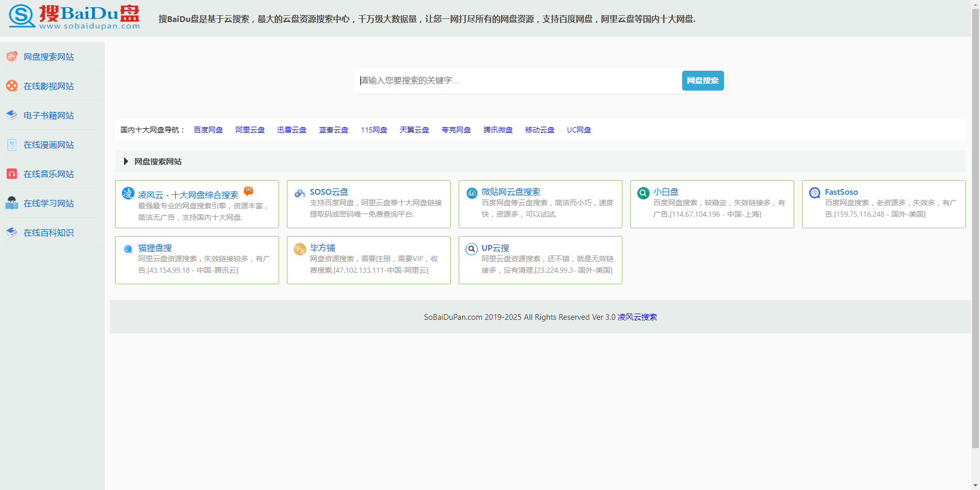Click the UP云搜 magnifier icon
Screen dimensions: 980x490
pos(472,249)
